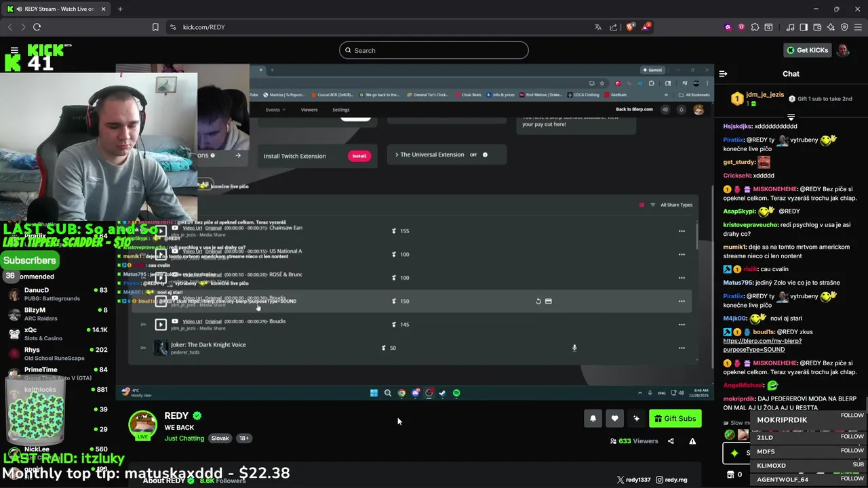Reload the kick.com page

click(37, 27)
